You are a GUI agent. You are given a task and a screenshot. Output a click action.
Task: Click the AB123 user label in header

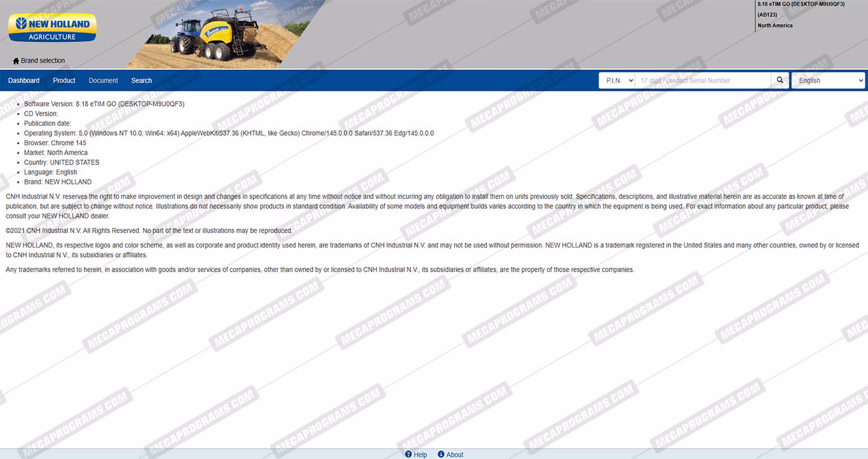click(767, 15)
